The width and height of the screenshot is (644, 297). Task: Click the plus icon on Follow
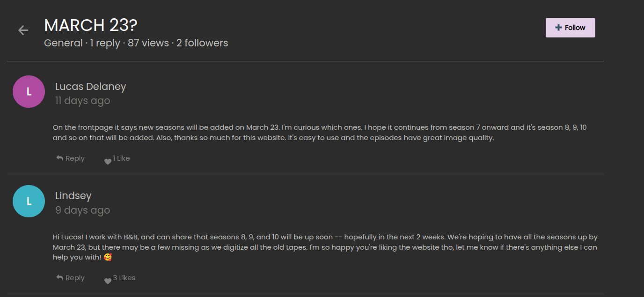(x=558, y=28)
